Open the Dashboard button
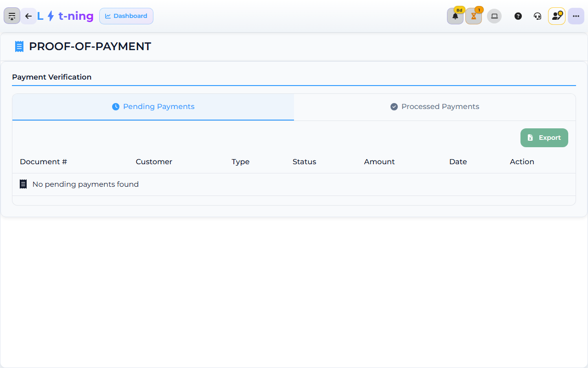The height and width of the screenshot is (368, 588). point(126,16)
